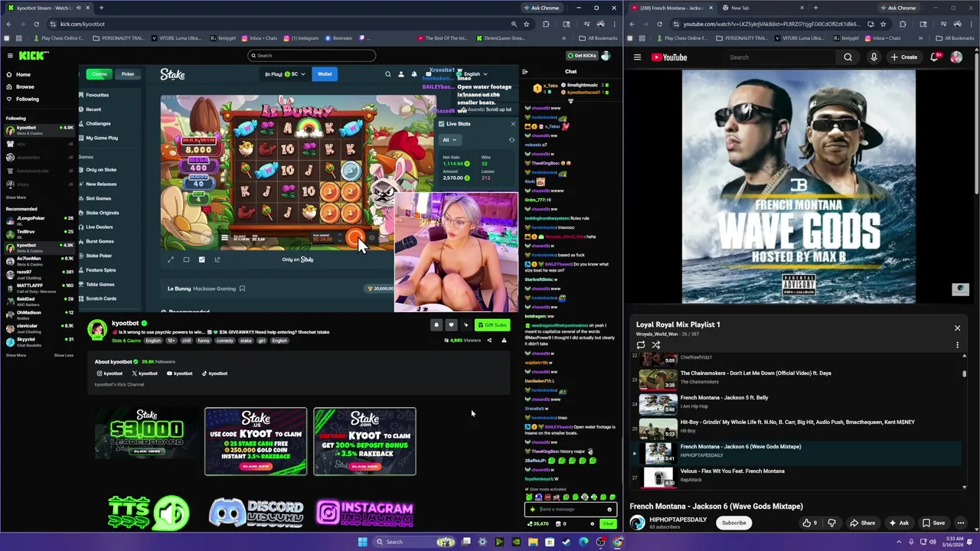The width and height of the screenshot is (980, 551).
Task: Click the YouTube Create button
Action: tap(903, 57)
